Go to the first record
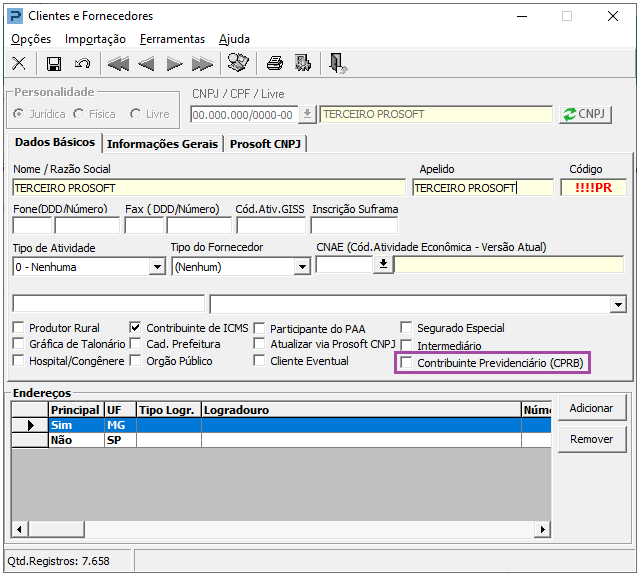 (x=118, y=64)
